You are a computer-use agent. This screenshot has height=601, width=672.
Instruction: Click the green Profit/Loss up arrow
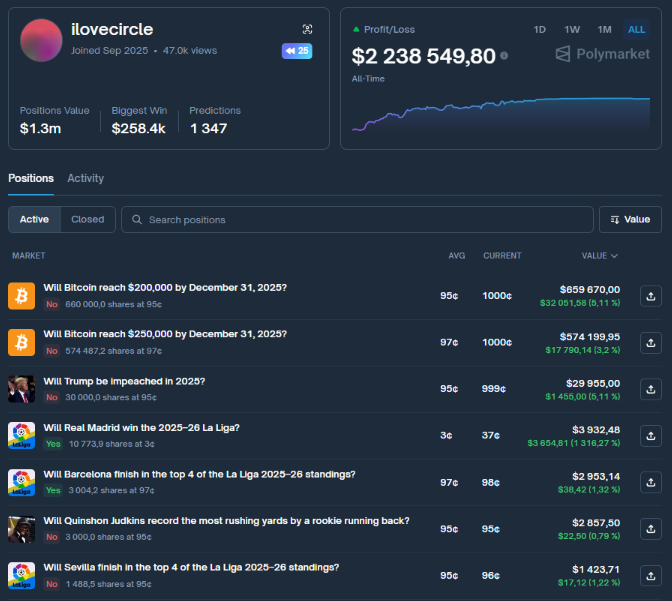click(356, 29)
